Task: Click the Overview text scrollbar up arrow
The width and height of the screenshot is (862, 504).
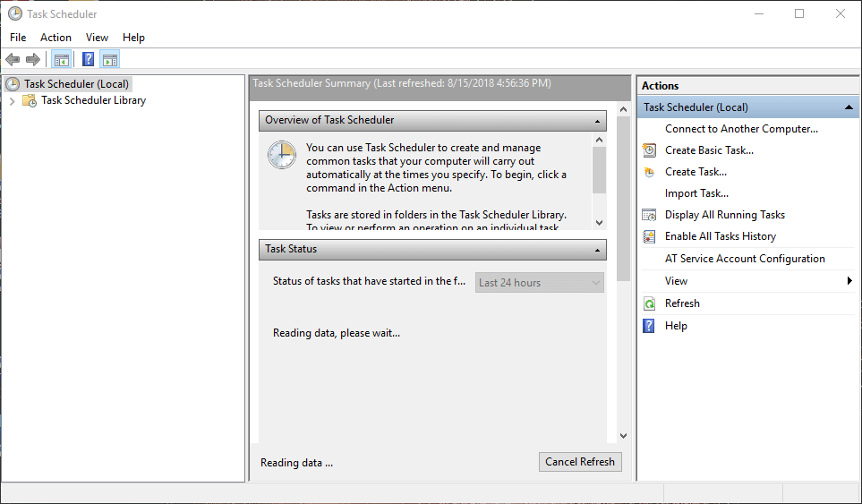Action: coord(599,140)
